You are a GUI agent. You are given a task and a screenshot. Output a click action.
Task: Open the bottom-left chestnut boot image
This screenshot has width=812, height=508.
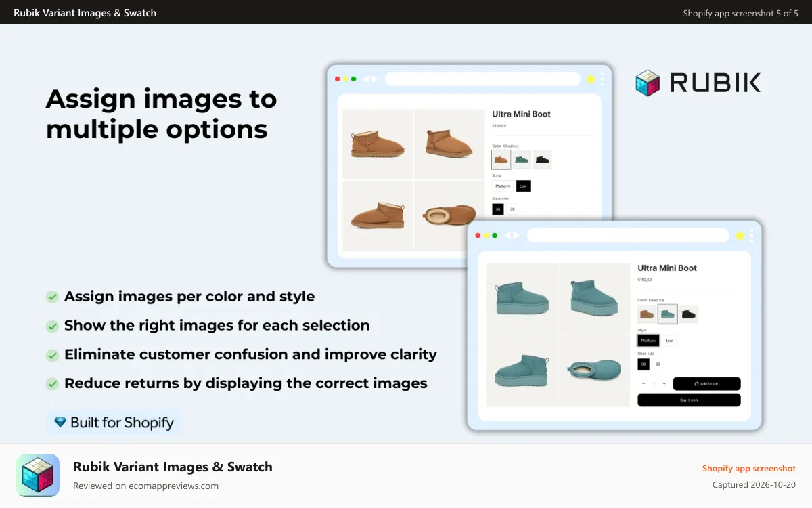pos(378,216)
